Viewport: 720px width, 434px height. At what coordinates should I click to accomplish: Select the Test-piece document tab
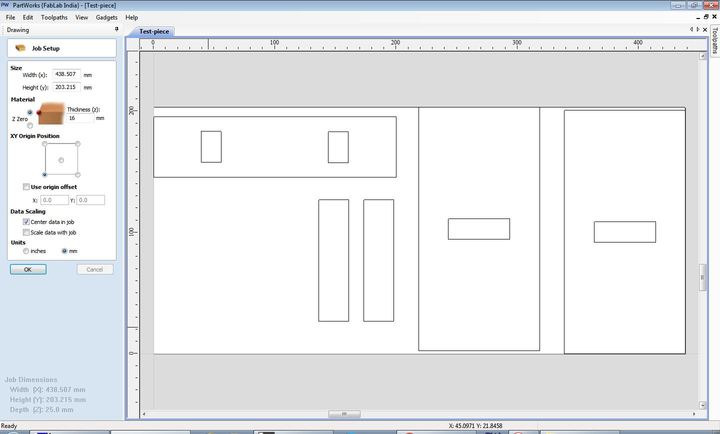[154, 31]
